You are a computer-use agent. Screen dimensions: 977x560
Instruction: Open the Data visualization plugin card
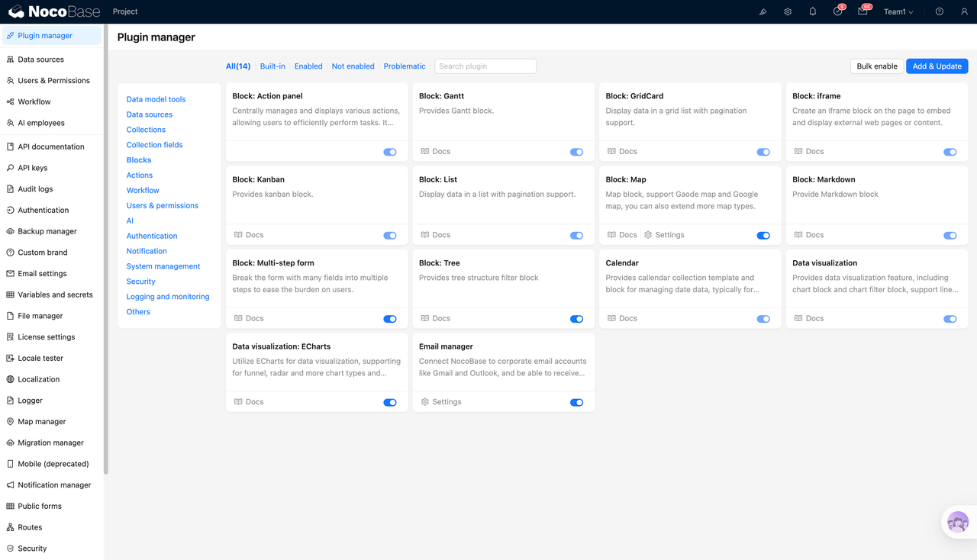tap(877, 289)
